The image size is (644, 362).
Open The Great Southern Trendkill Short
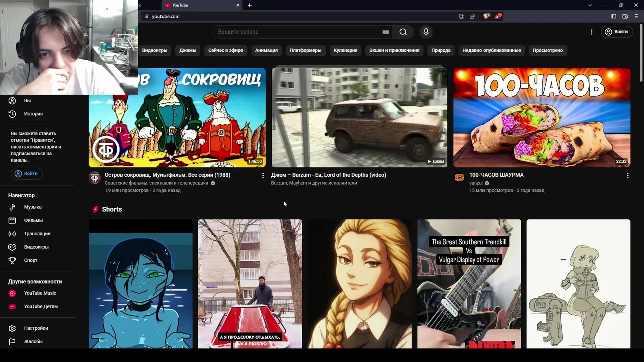469,284
